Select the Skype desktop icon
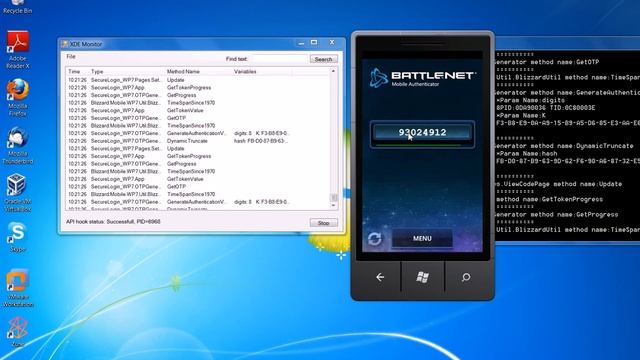Screen dimensions: 640x360 click(17, 237)
